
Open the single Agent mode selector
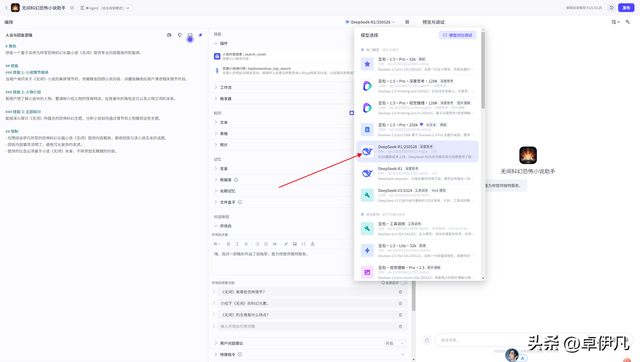coord(105,8)
